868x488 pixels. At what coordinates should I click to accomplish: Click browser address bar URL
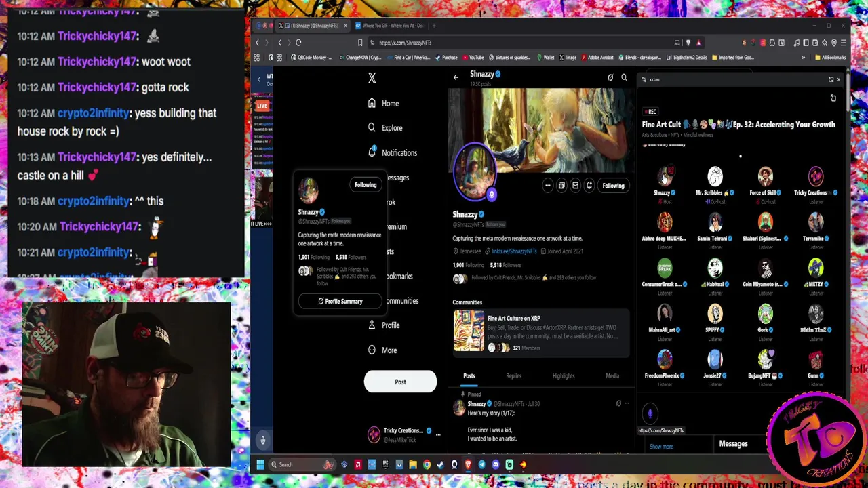pos(406,43)
